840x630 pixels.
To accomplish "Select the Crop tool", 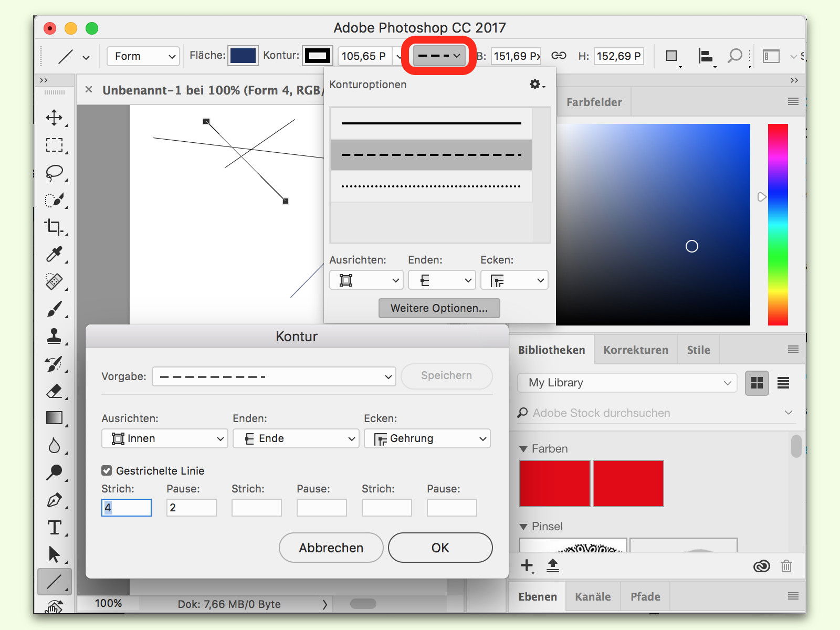I will (x=53, y=227).
